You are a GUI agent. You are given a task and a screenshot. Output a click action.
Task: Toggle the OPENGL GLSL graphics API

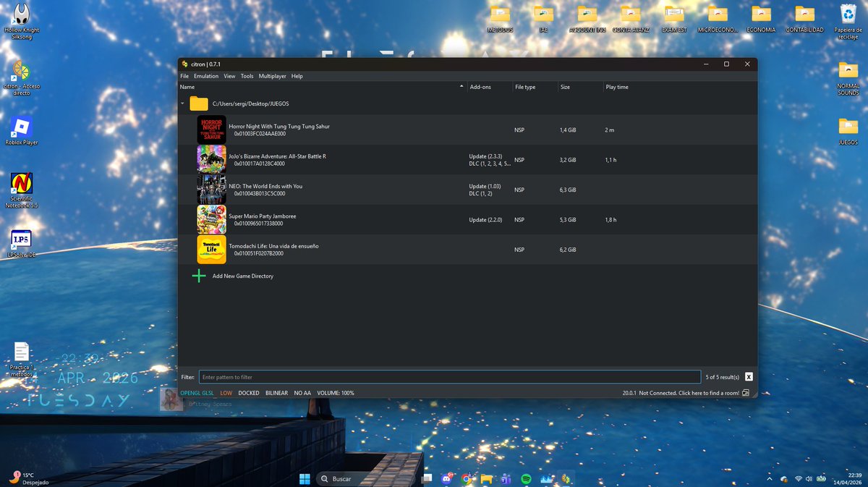197,393
